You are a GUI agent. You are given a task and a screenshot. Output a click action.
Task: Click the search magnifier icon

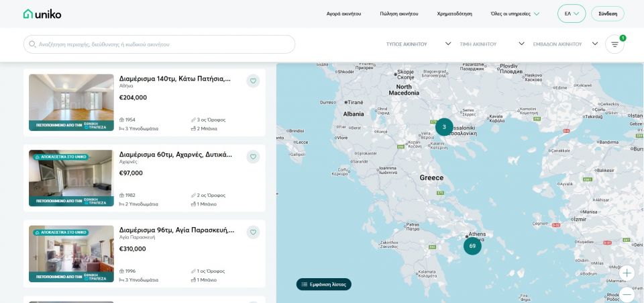[x=32, y=44]
